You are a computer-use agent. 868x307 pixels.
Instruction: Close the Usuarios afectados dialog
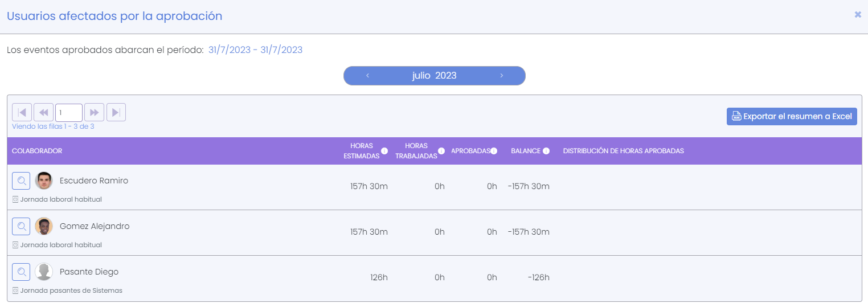(x=858, y=15)
